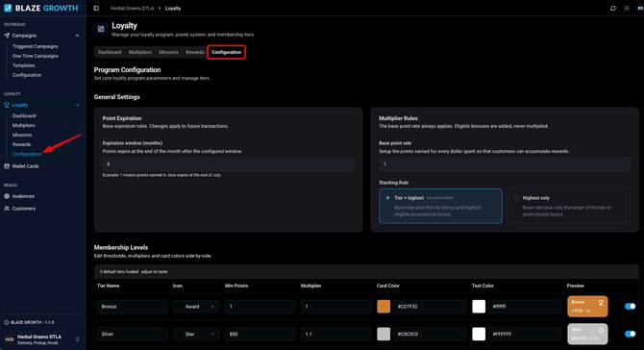644x350 pixels.
Task: Click the Silver tier name field
Action: (133, 334)
